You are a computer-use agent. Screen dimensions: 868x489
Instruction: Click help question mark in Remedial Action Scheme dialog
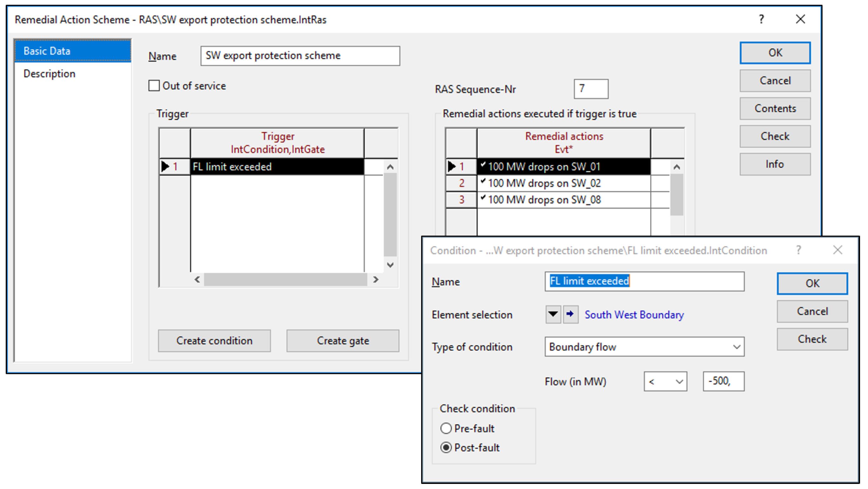click(x=761, y=19)
